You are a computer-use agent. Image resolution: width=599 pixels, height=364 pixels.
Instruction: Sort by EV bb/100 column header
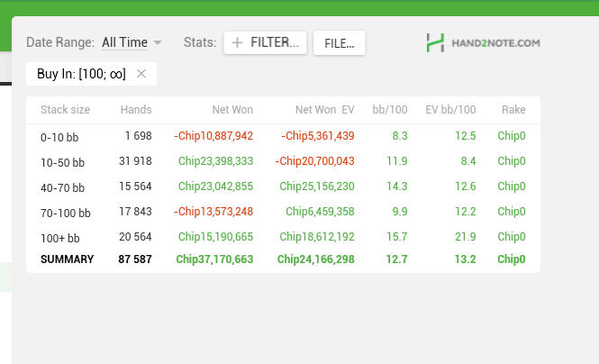[x=450, y=110]
